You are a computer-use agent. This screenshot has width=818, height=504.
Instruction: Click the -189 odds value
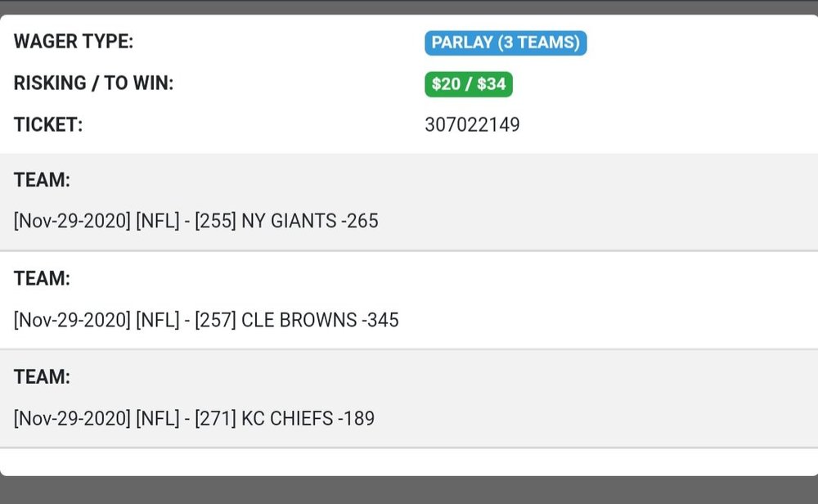[356, 419]
